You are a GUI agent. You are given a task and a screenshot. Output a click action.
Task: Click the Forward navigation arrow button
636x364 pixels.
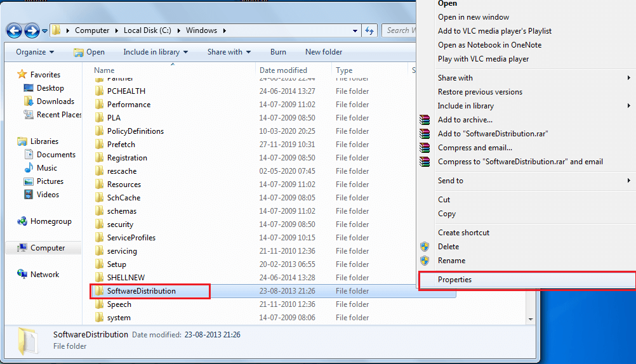[32, 30]
